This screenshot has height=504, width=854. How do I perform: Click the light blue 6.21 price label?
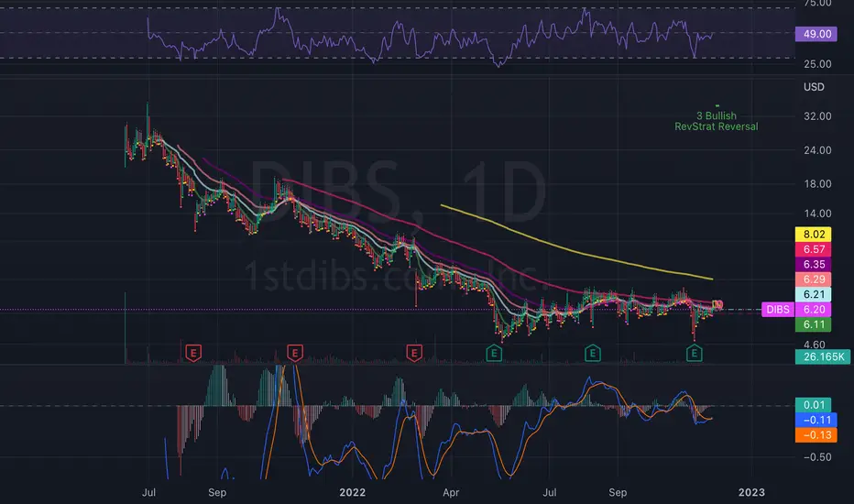pos(813,294)
